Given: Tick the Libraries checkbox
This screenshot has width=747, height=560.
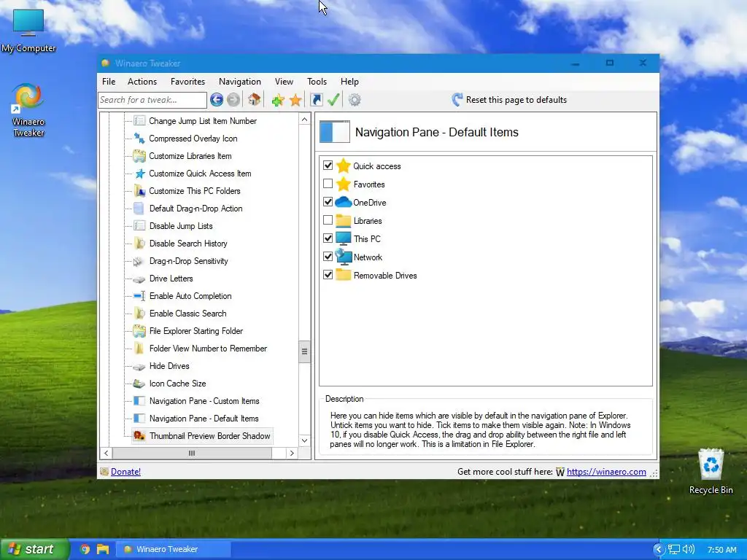Looking at the screenshot, I should 328,220.
